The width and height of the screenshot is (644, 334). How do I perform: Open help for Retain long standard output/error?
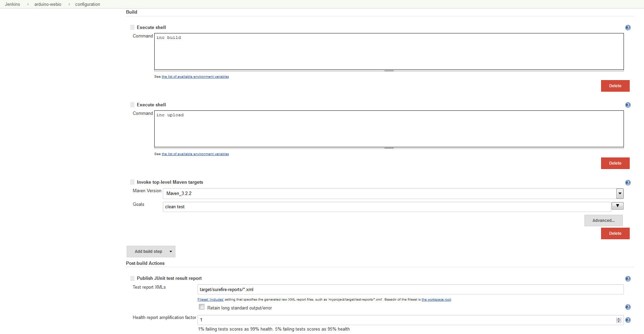pyautogui.click(x=628, y=307)
